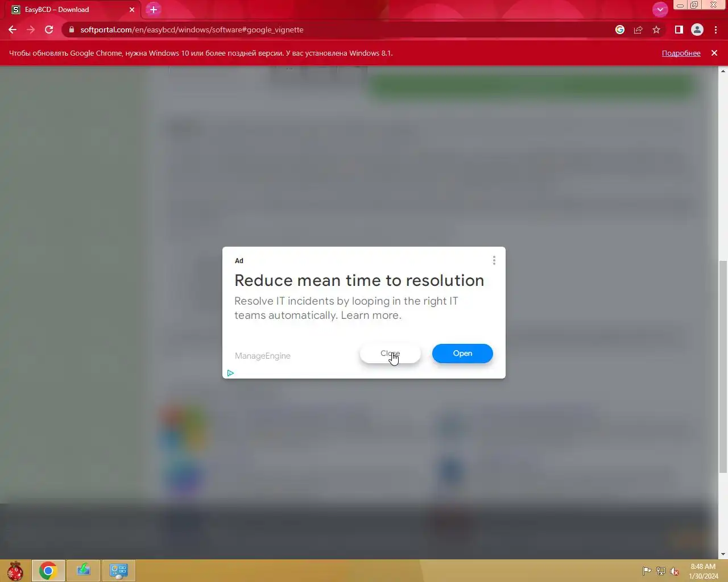Click scrollbar up arrow
The height and width of the screenshot is (582, 728).
tap(723, 71)
